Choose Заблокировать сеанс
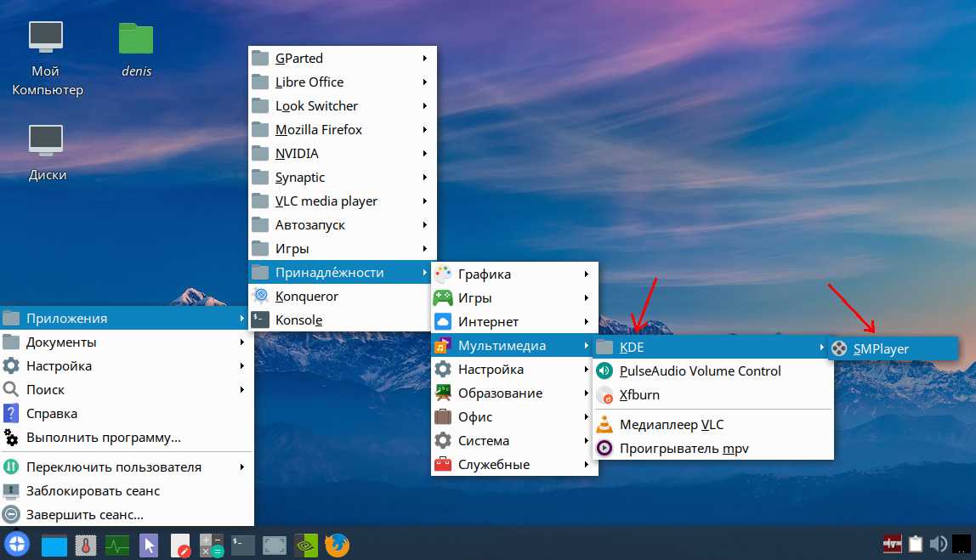Viewport: 976px width, 560px height. point(127,491)
